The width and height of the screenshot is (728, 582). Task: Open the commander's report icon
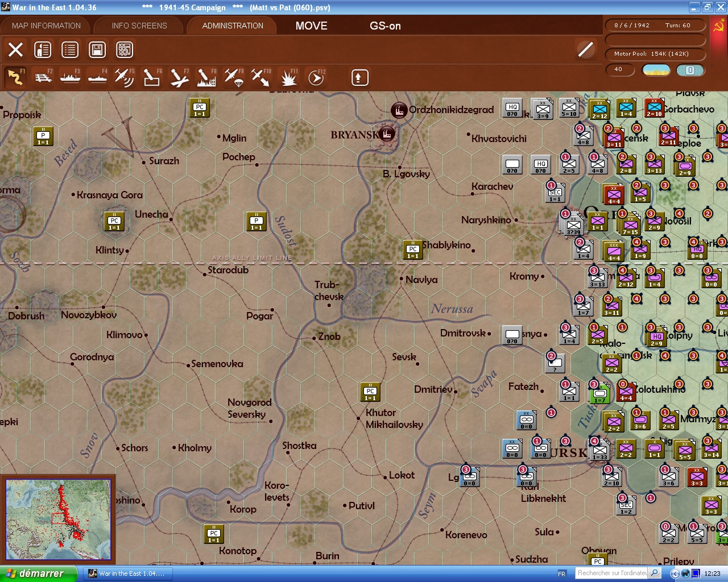click(43, 50)
